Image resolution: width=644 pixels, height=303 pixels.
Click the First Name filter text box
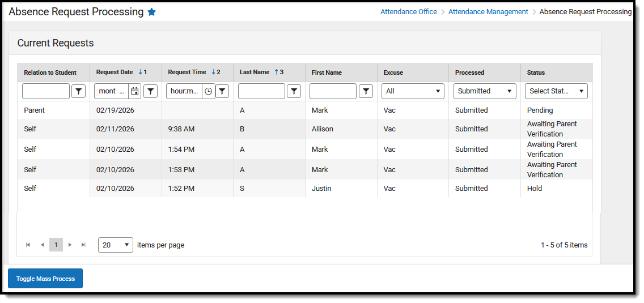[333, 91]
